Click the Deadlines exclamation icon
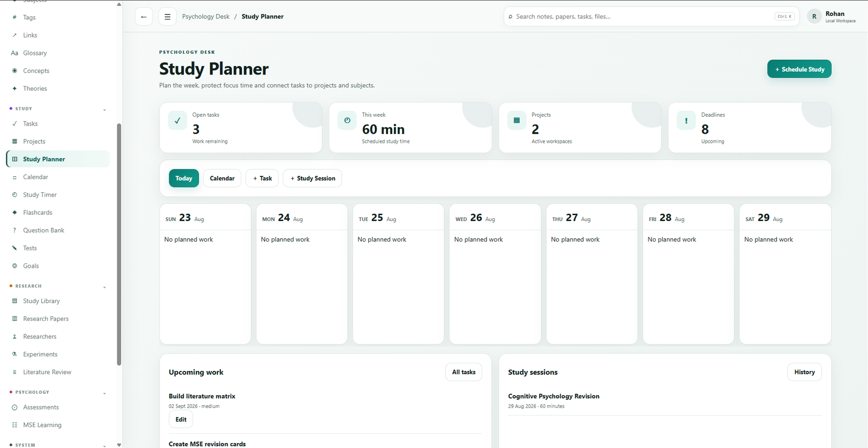The image size is (868, 448). (686, 121)
